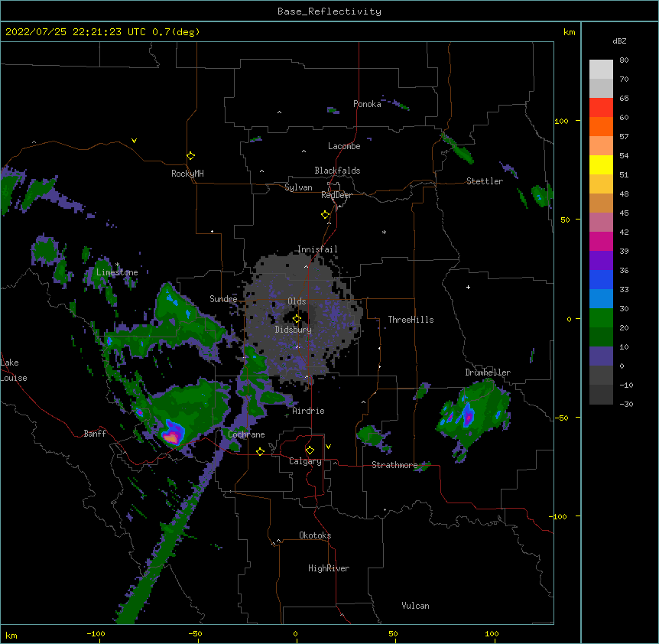Click the white caret marker below Innisfail

[x=306, y=266]
